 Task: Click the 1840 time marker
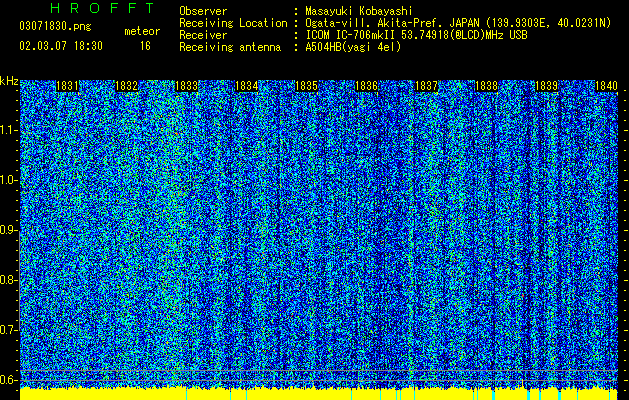click(x=606, y=86)
